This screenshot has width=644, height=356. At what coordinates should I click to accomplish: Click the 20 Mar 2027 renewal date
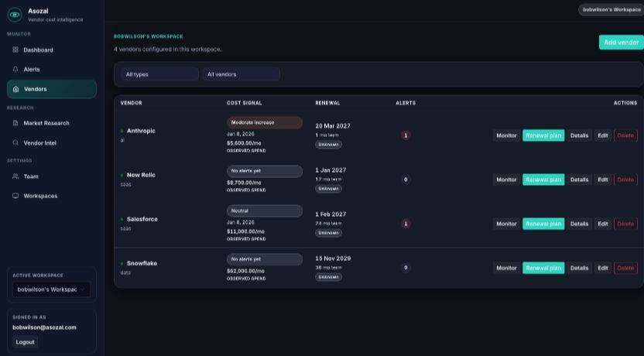[x=333, y=126]
